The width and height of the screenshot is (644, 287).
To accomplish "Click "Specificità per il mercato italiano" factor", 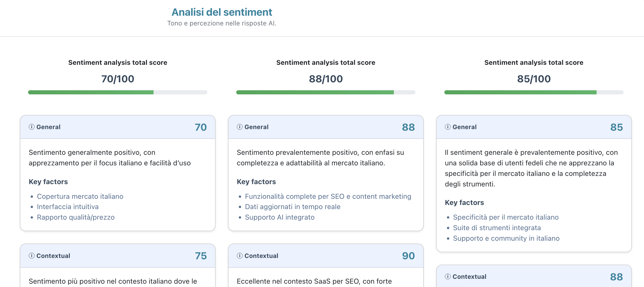I will 506,217.
